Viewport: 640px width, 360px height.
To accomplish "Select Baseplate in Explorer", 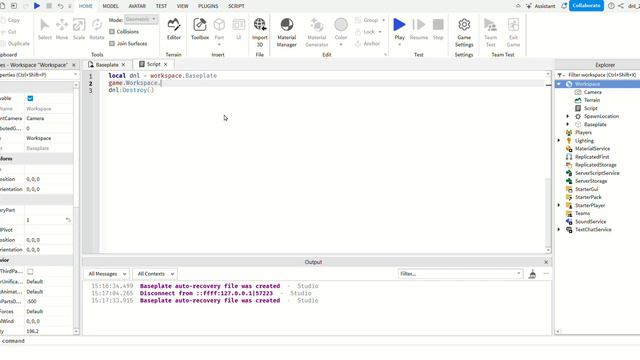I will (595, 124).
